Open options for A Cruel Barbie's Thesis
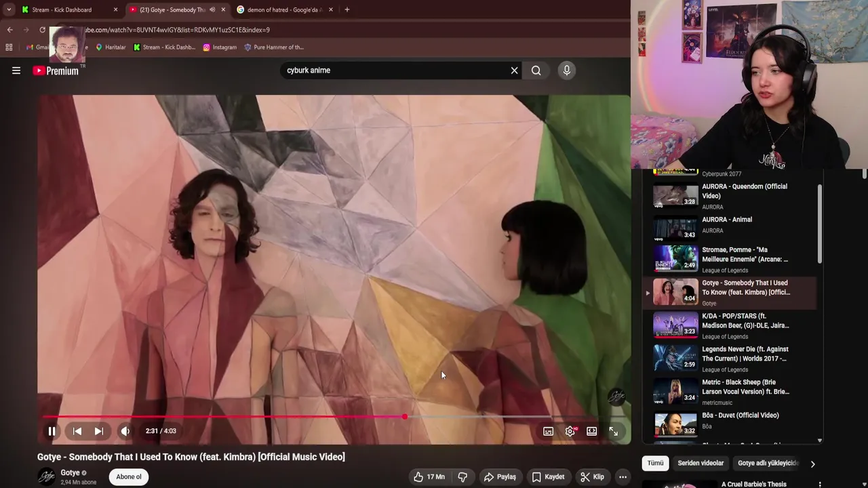Image resolution: width=868 pixels, height=488 pixels. (819, 484)
